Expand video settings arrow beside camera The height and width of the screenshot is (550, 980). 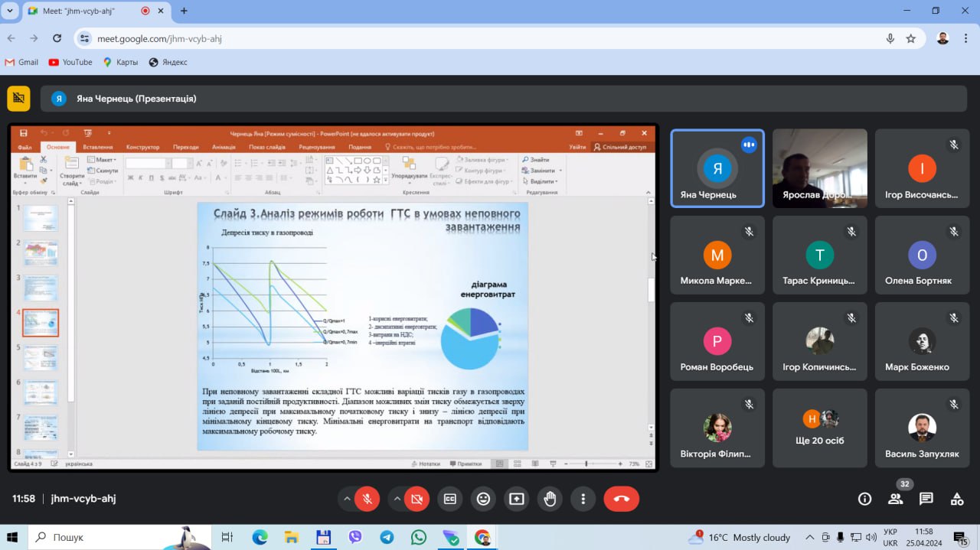click(x=397, y=499)
